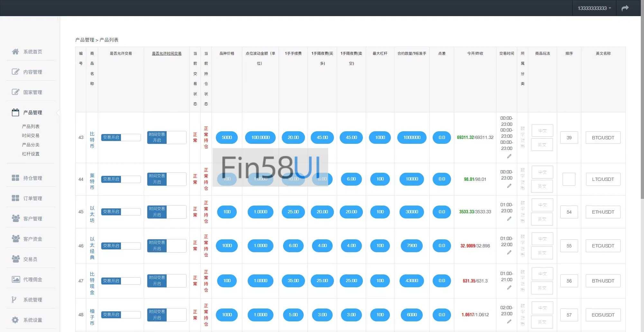The image size is (644, 332).
Task: Click the gear icon beside 系统设置
Action: pos(15,320)
